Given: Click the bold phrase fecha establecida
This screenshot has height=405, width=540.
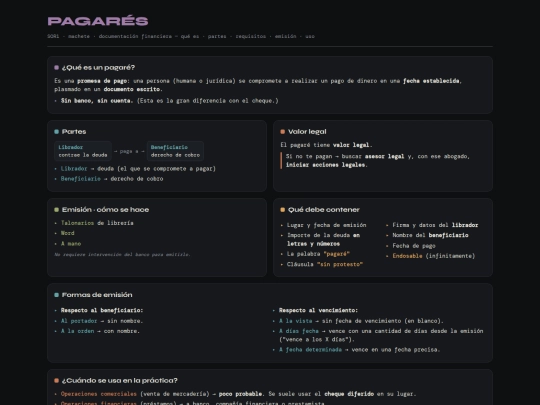Looking at the screenshot, I should [x=432, y=81].
